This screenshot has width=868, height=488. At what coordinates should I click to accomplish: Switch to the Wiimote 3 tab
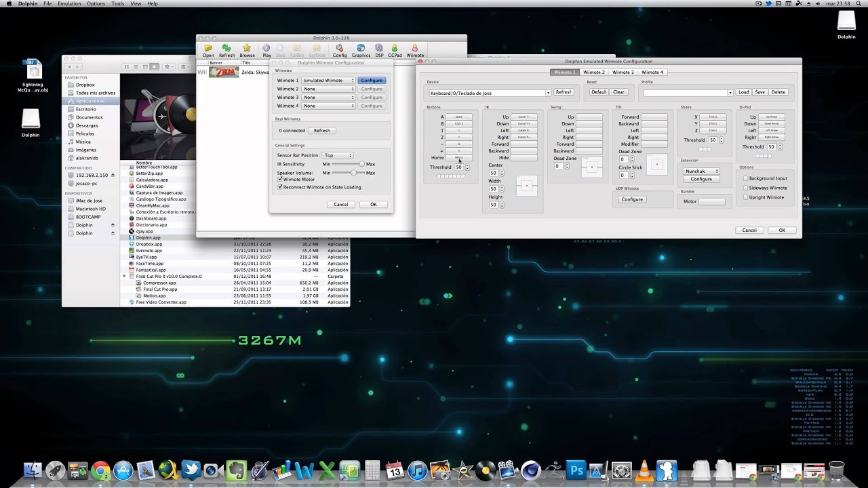click(623, 72)
